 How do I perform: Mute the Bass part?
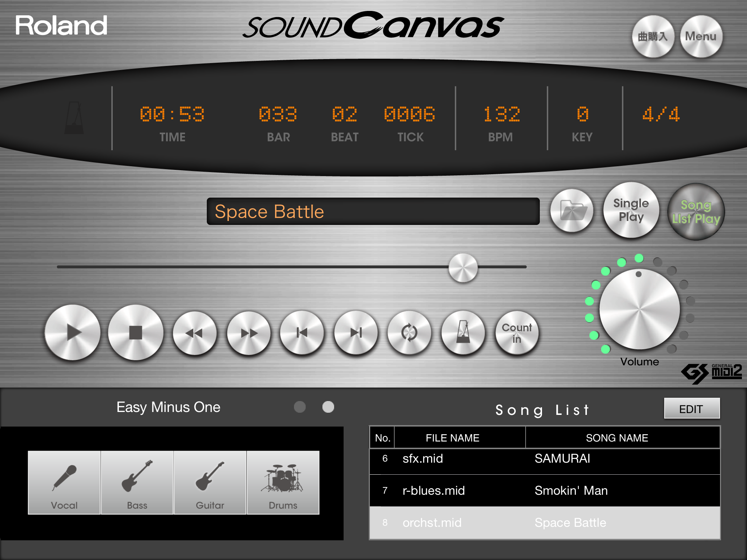(137, 482)
